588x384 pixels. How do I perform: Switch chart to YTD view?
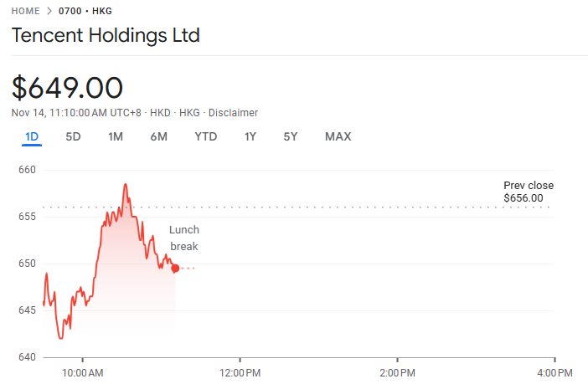pos(205,136)
